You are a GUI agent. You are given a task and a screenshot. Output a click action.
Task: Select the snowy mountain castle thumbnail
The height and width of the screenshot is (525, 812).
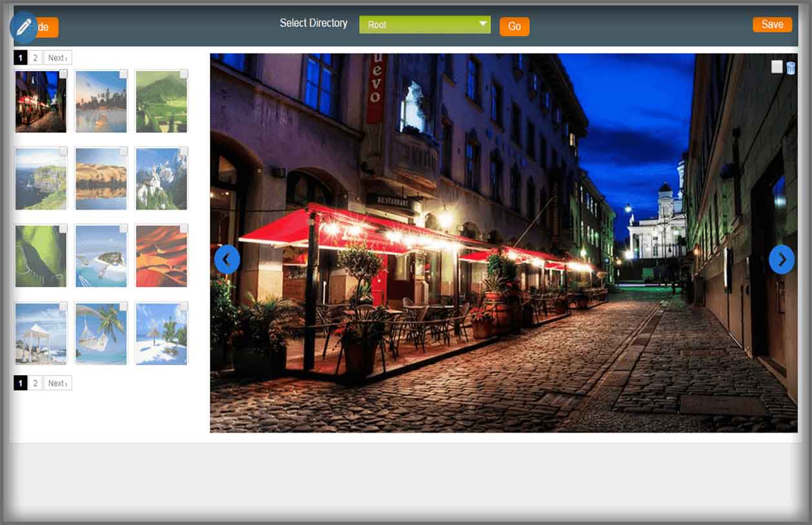click(161, 179)
